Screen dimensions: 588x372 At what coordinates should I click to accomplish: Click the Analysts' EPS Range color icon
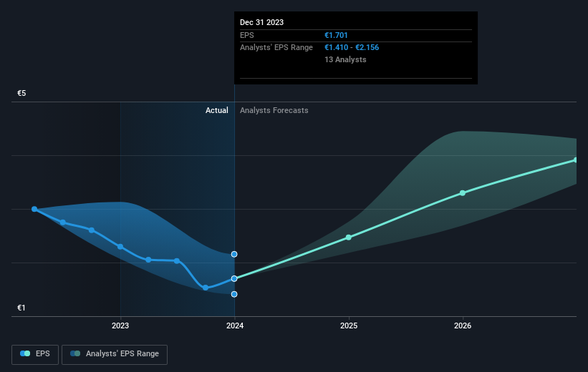coord(75,353)
